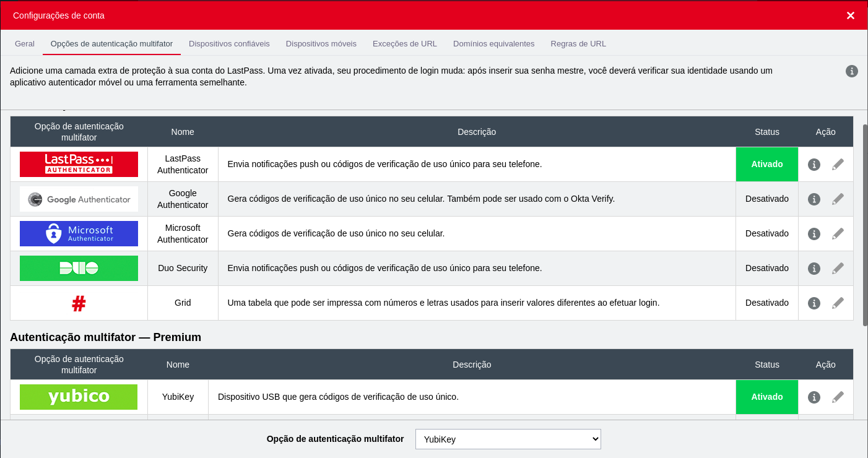Screen dimensions: 868x458
Task: Click Desativado status for Duo Security
Action: click(767, 268)
